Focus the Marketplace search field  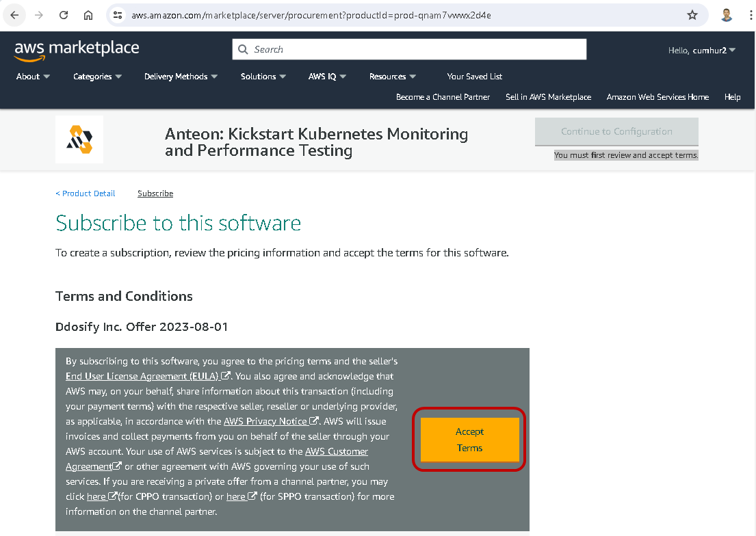coord(409,49)
